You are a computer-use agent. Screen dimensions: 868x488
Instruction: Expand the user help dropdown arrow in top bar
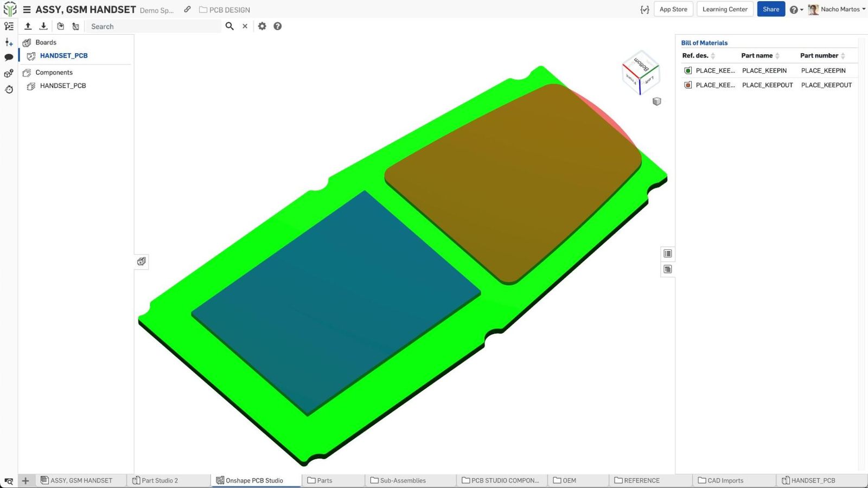pyautogui.click(x=801, y=9)
